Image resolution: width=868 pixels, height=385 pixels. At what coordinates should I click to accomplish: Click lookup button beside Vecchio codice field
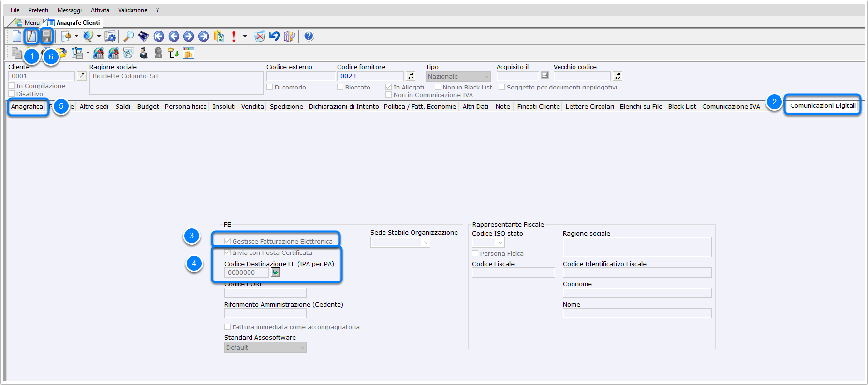point(617,76)
